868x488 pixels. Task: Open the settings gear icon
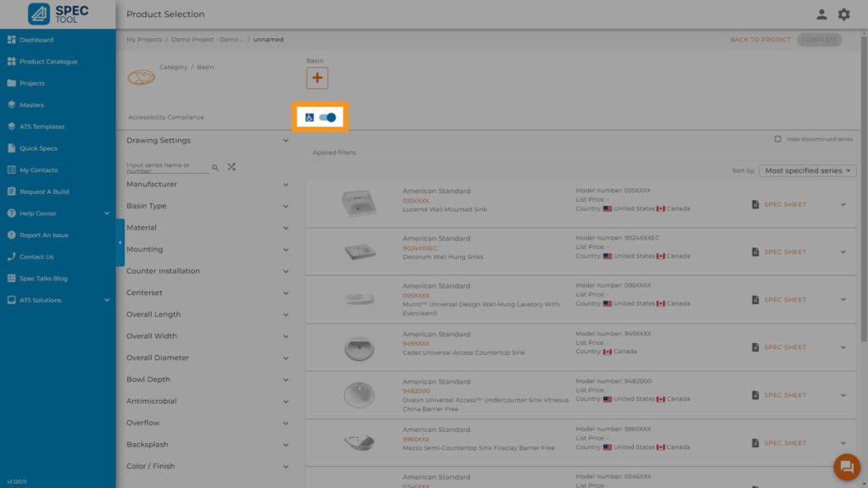click(843, 14)
